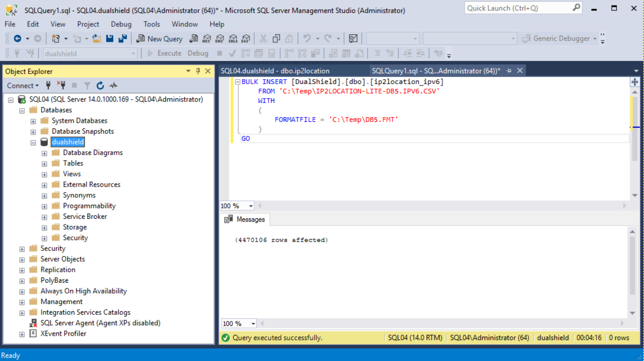Click the Quick Launch search magnifier icon
The width and height of the screenshot is (644, 361).
[x=576, y=8]
